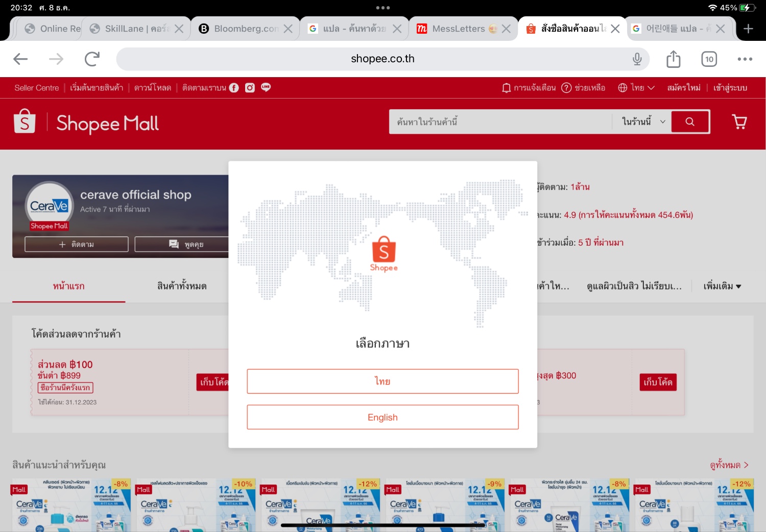The height and width of the screenshot is (532, 766).
Task: Select the หน้าแรก shop tab
Action: (x=68, y=286)
